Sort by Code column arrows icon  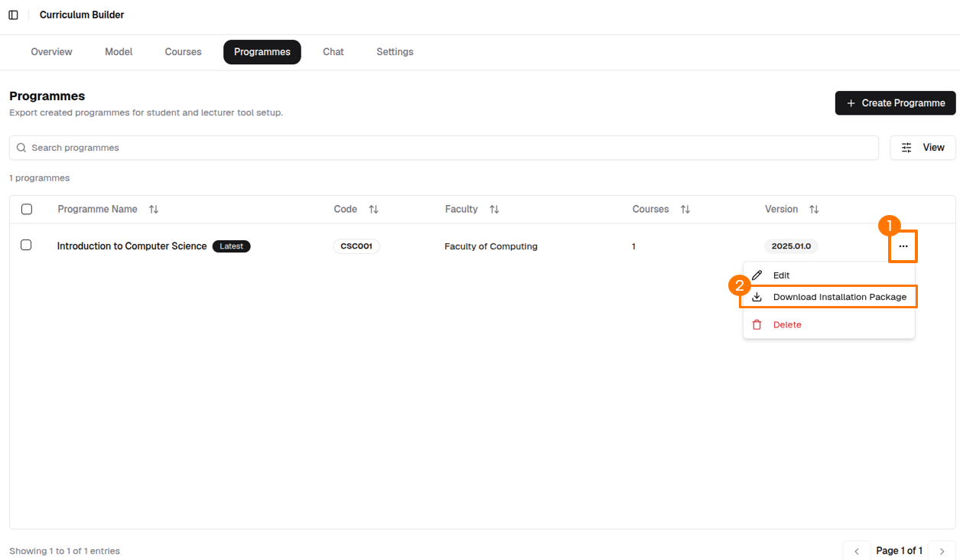pos(373,210)
